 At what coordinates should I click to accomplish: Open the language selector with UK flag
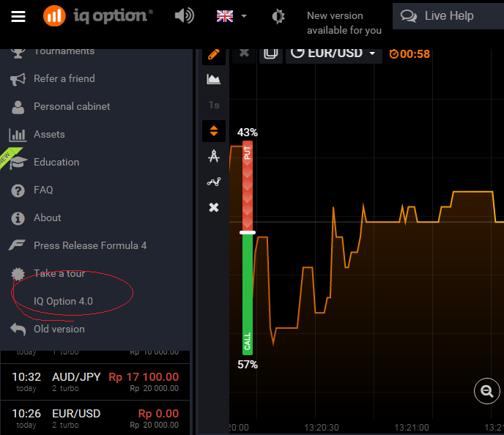point(231,15)
